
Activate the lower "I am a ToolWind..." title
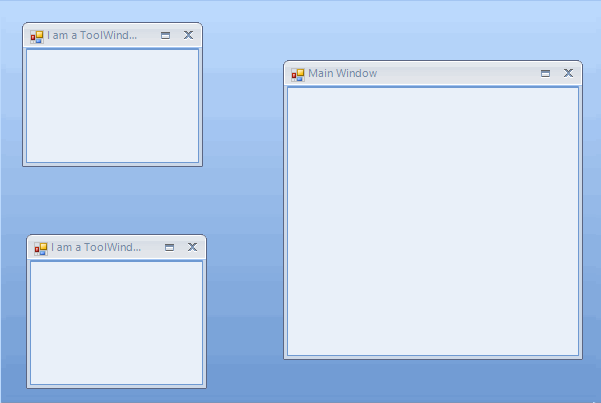[x=96, y=247]
